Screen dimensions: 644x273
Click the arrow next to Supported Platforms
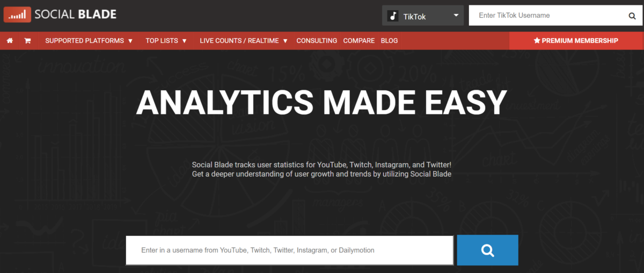coord(130,41)
